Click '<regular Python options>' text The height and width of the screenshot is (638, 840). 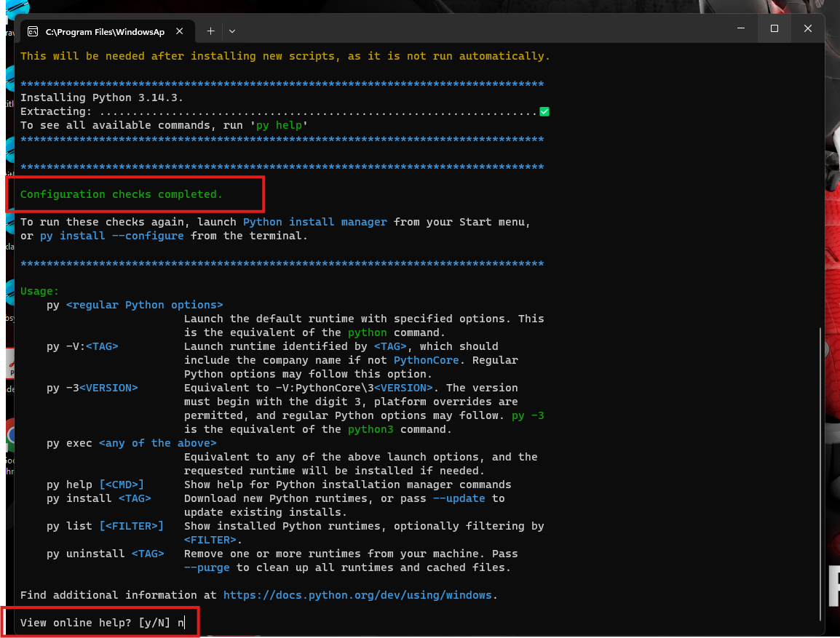(145, 305)
